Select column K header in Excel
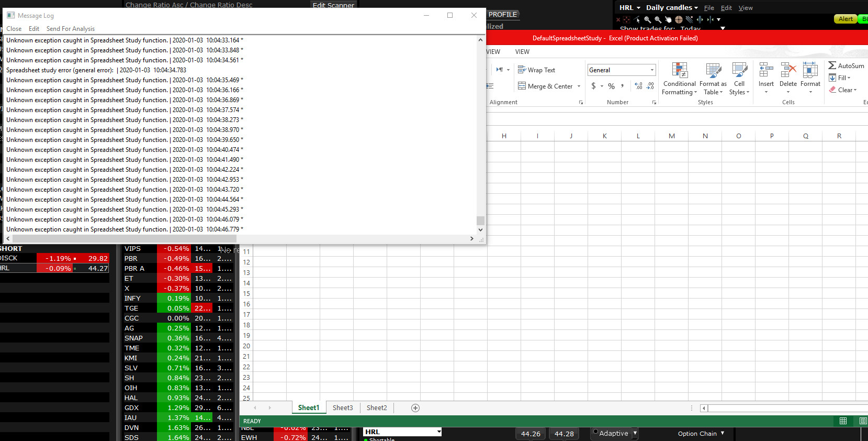This screenshot has height=441, width=868. pos(604,136)
